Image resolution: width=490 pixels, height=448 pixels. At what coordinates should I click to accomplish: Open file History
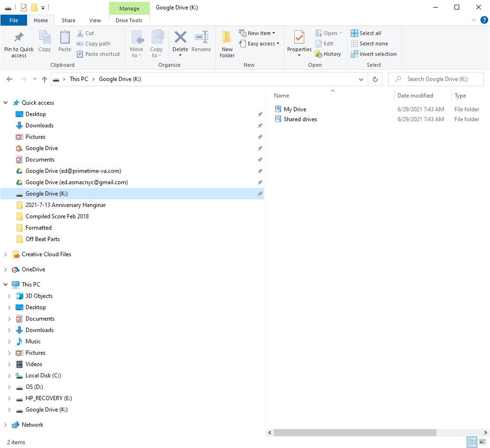(x=328, y=54)
